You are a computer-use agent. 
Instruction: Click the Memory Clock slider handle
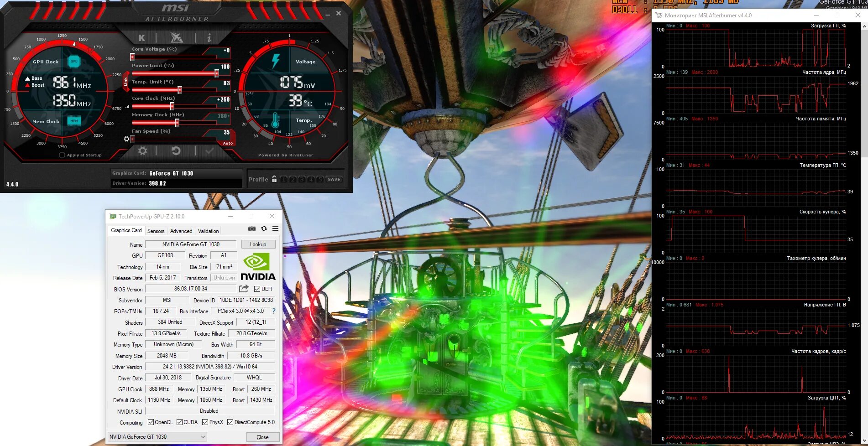click(x=177, y=123)
